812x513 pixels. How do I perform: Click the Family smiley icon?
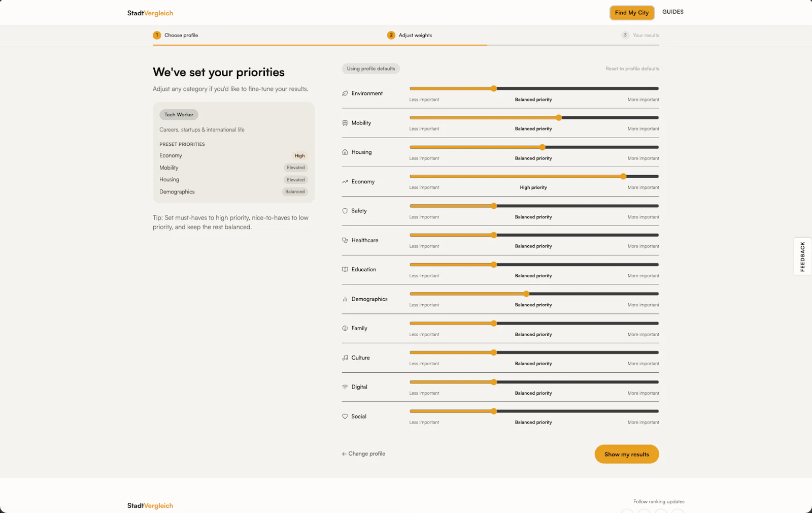[345, 328]
